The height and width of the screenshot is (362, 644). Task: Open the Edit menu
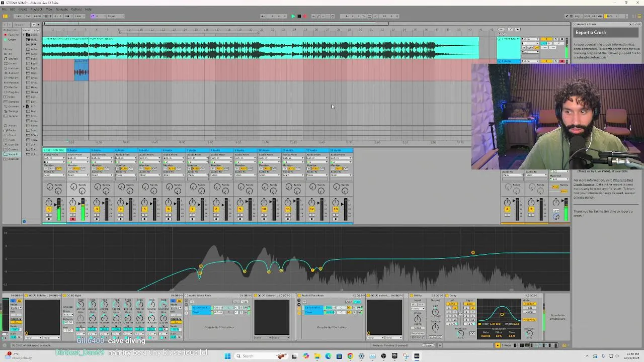[13, 9]
